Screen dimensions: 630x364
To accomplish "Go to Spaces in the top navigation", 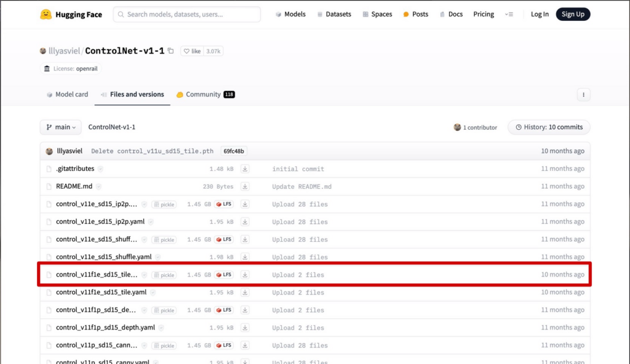I will [x=377, y=14].
